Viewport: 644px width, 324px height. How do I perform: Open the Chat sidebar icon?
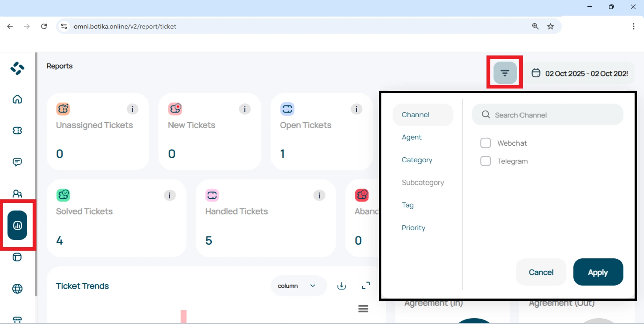coord(17,162)
